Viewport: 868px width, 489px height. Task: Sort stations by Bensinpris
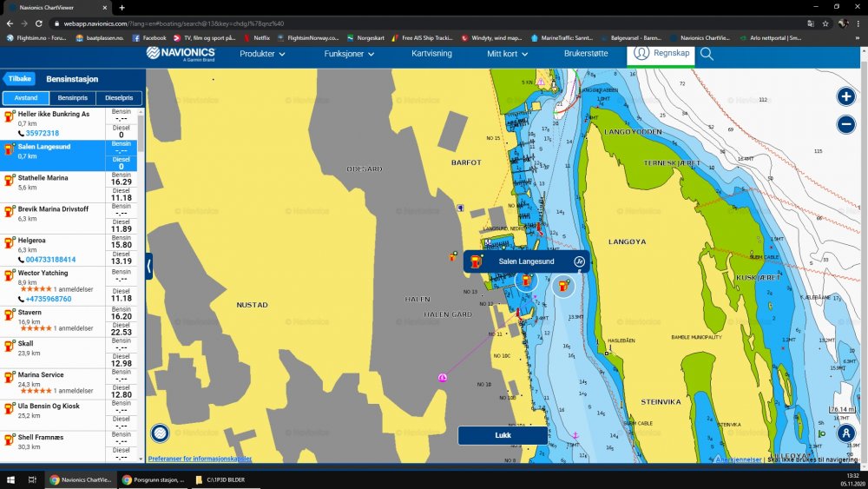pos(73,98)
